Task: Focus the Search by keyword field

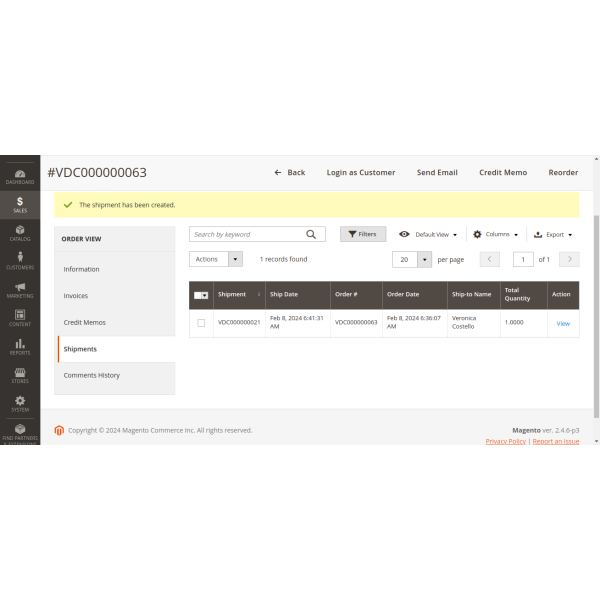Action: (247, 234)
